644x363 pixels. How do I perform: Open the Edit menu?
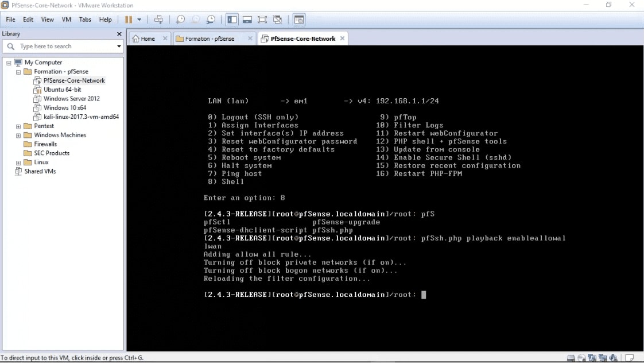28,20
